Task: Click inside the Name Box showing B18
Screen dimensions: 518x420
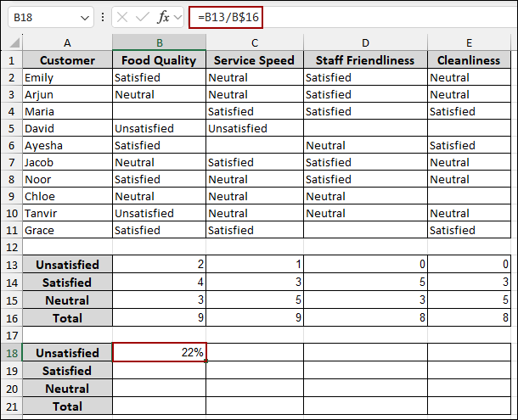Action: tap(42, 17)
